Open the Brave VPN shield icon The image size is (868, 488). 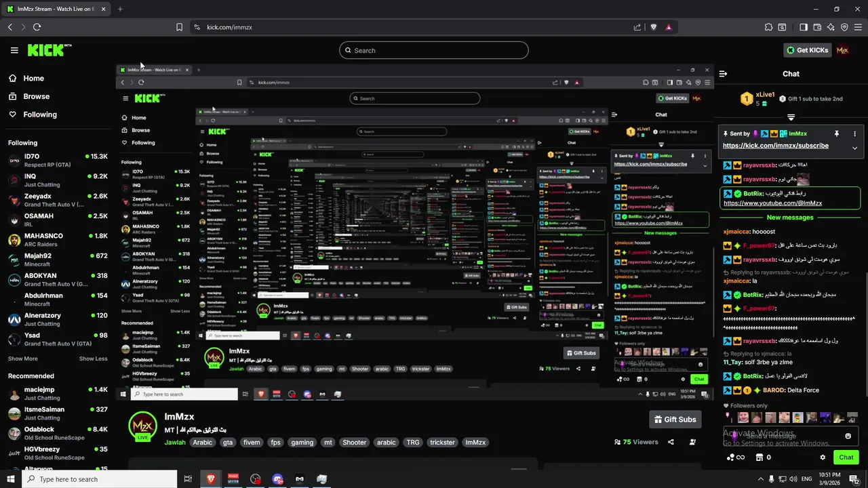(x=844, y=27)
